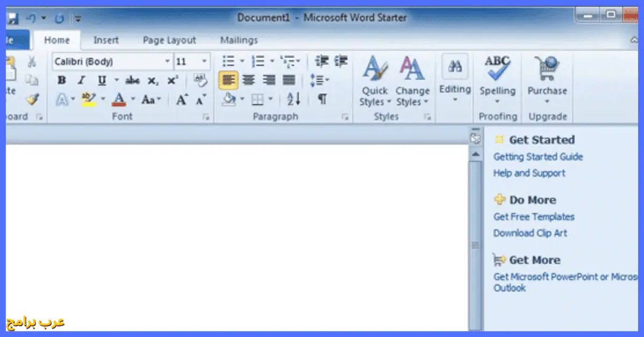Open the Font dialog launcher
This screenshot has width=644, height=337.
tap(206, 117)
